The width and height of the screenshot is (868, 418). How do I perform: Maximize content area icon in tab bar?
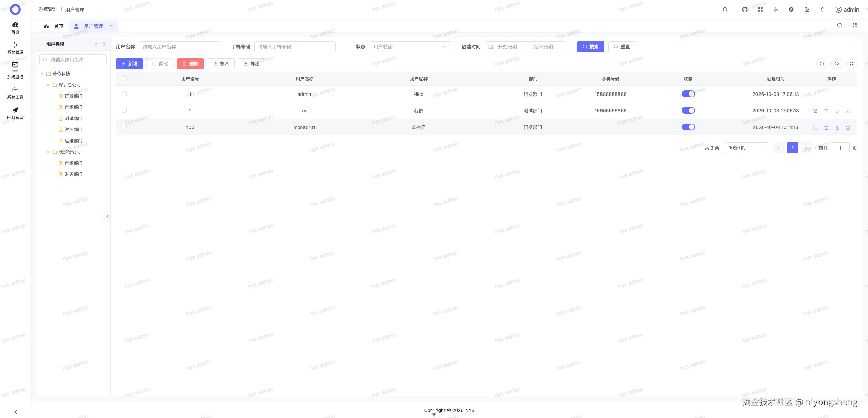(855, 25)
